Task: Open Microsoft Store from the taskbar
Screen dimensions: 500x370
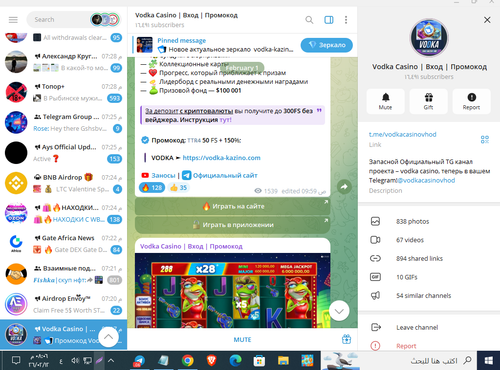Action: pyautogui.click(x=259, y=360)
